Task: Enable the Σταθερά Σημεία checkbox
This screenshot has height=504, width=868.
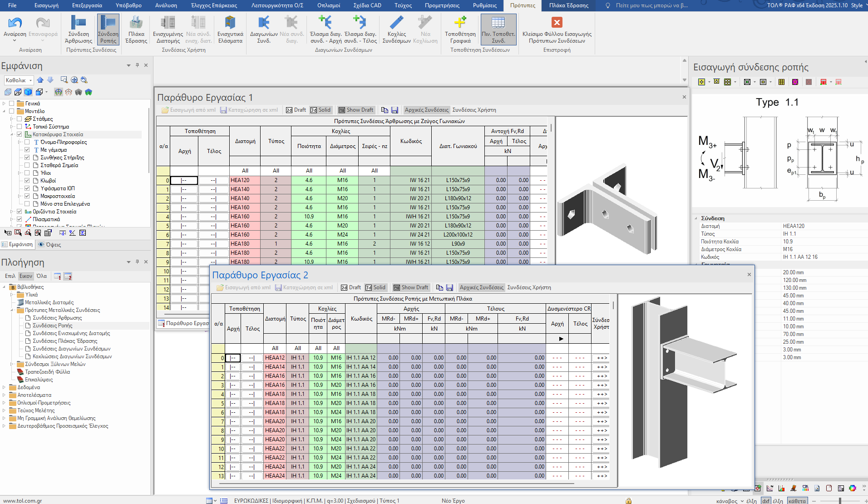Action: click(27, 165)
